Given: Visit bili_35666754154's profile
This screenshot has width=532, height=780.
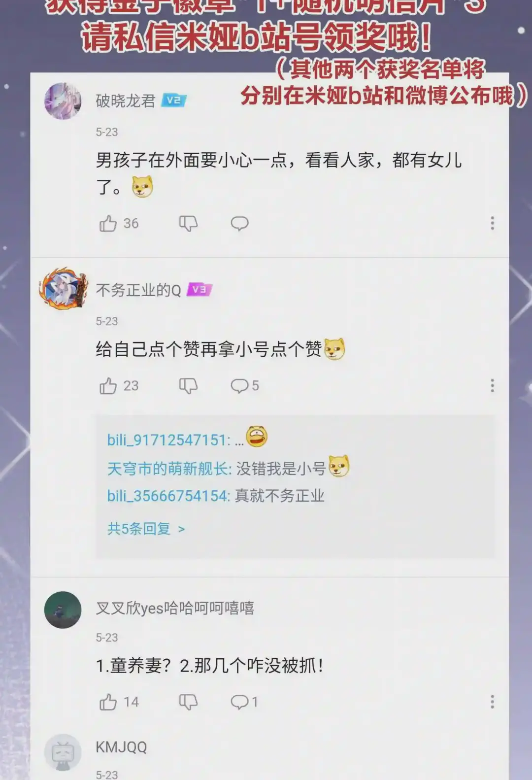Looking at the screenshot, I should [168, 496].
